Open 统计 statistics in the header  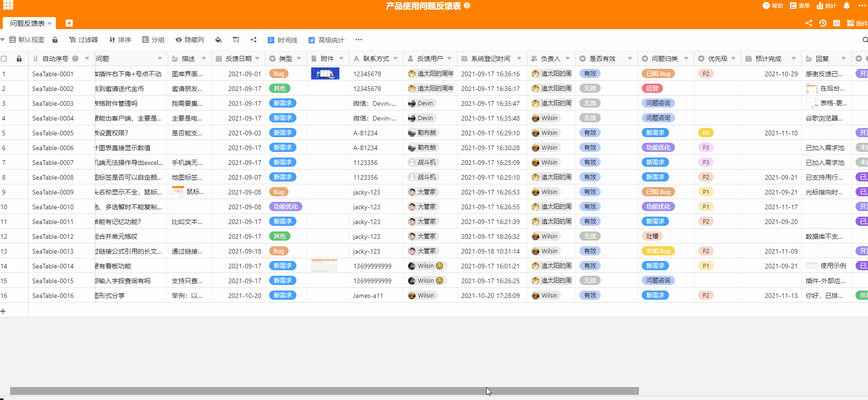[826, 6]
